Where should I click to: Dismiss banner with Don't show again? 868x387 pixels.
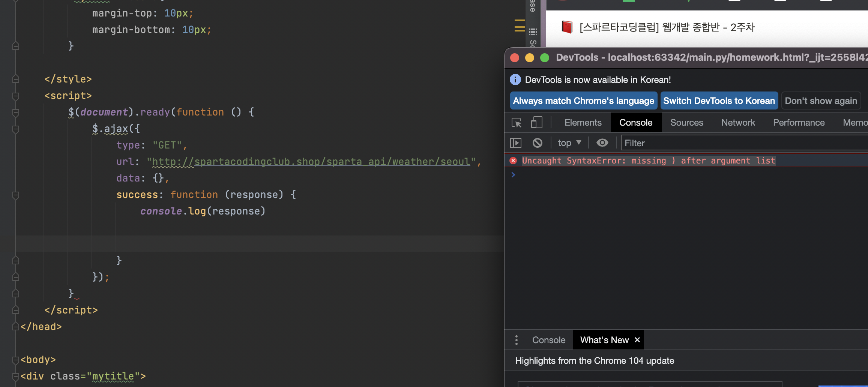click(x=821, y=101)
